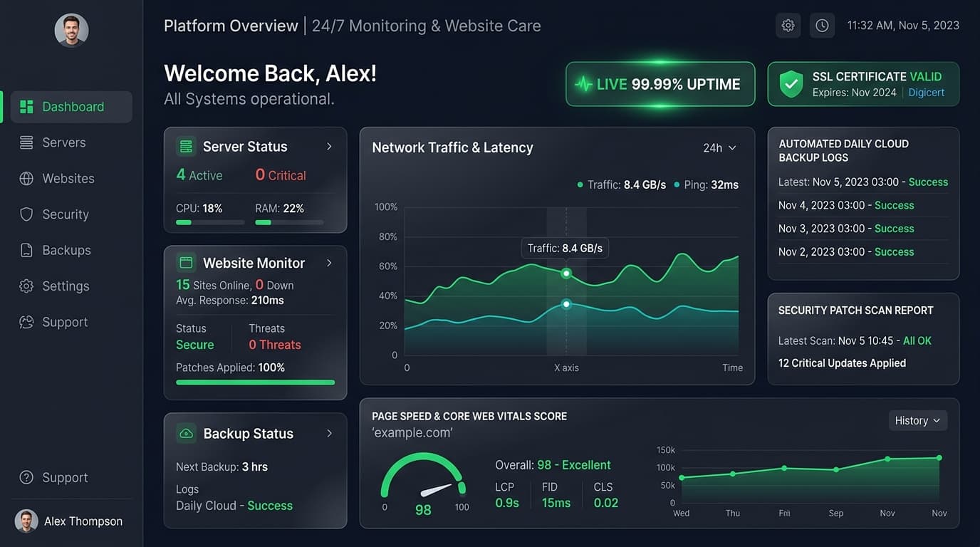
Task: Click the Backups file icon in sidebar
Action: pos(26,250)
